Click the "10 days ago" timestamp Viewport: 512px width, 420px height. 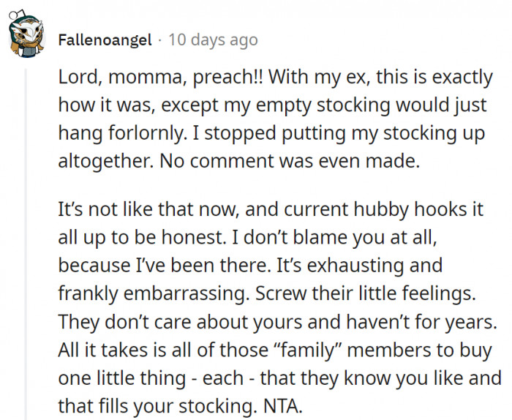coord(213,39)
